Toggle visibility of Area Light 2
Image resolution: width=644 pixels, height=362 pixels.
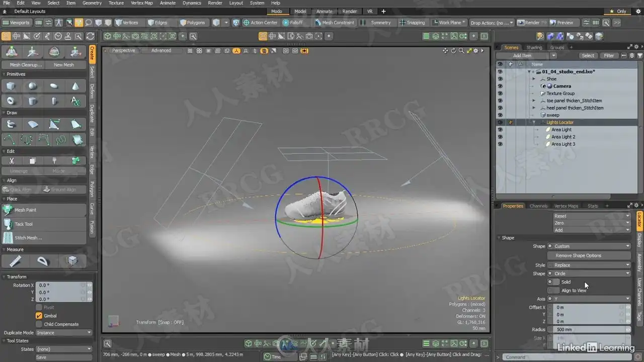[500, 137]
